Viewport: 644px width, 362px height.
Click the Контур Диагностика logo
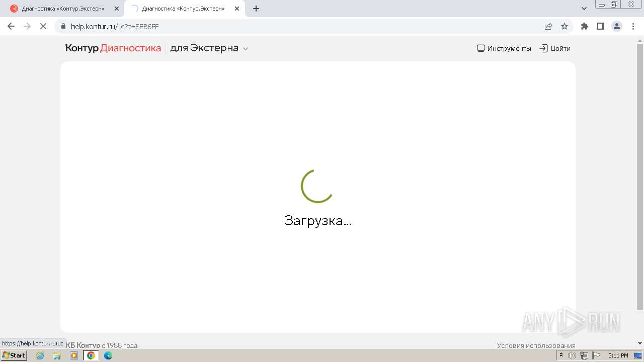point(113,48)
